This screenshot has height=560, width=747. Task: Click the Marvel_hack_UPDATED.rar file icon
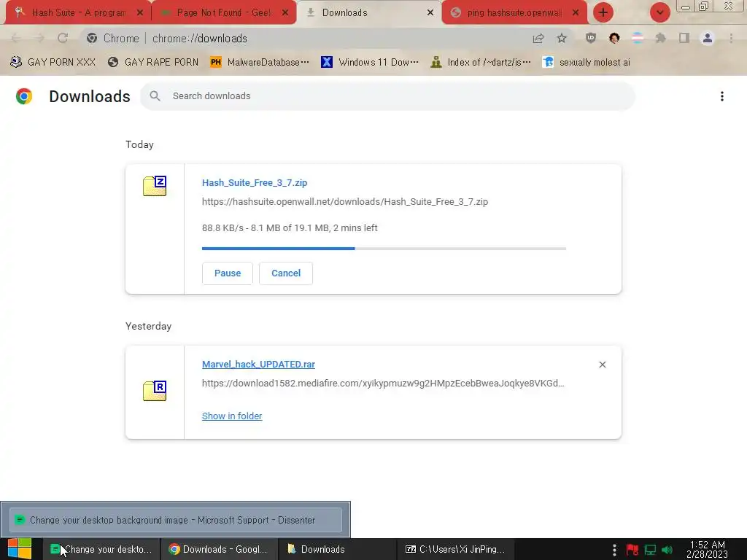155,391
